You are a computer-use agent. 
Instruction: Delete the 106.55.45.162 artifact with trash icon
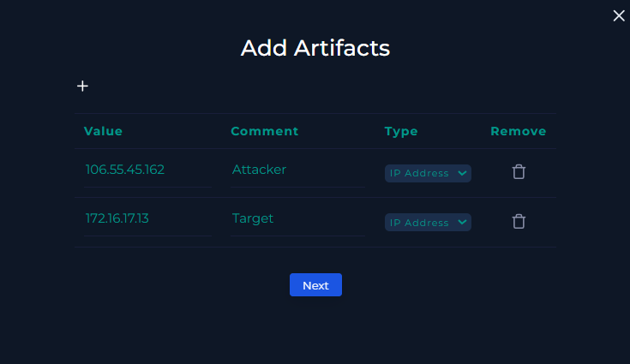point(519,172)
